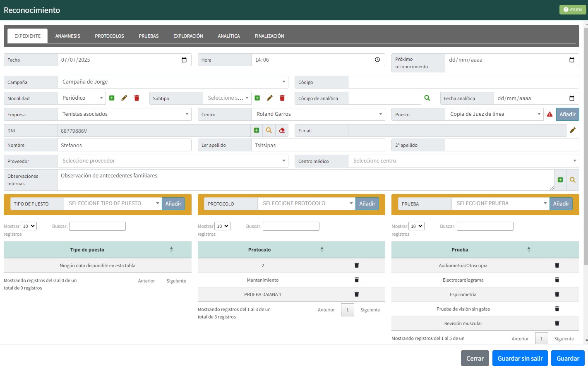Expand the Subtipo dropdown
The width and height of the screenshot is (588, 366).
tap(227, 98)
